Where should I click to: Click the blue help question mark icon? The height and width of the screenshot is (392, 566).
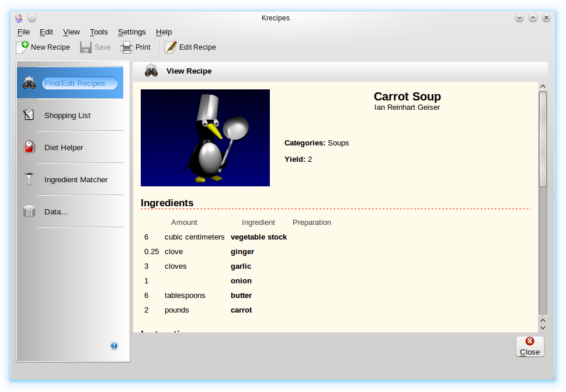point(114,346)
